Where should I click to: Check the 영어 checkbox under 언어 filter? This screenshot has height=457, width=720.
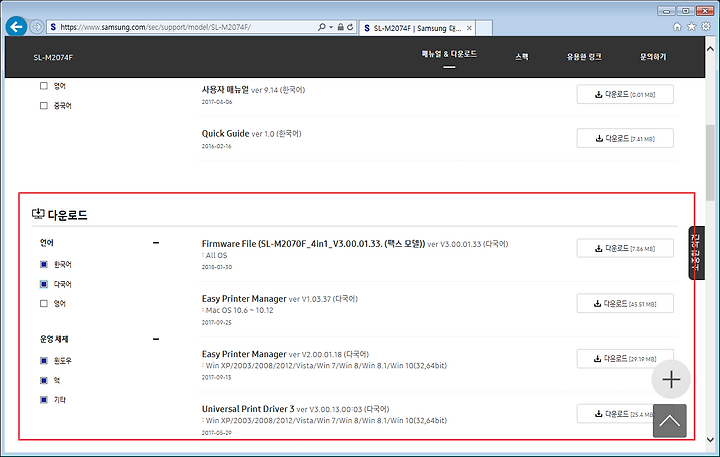pyautogui.click(x=44, y=304)
